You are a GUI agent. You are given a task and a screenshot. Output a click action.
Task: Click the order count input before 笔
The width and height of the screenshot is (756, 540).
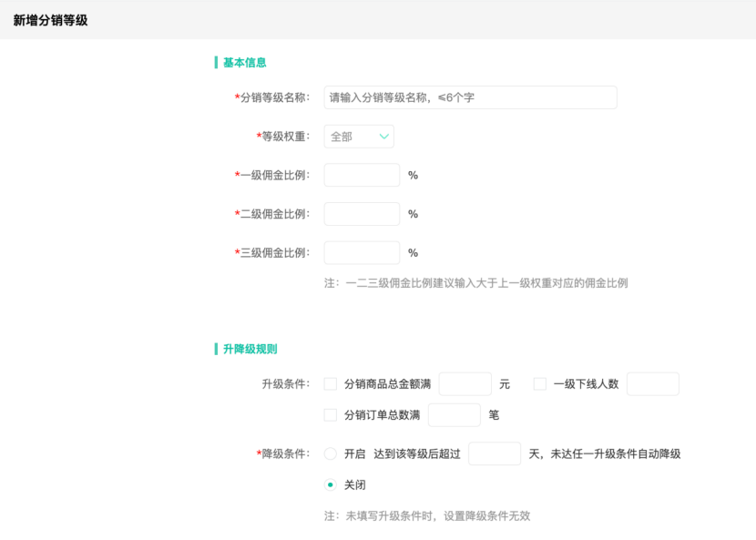454,414
